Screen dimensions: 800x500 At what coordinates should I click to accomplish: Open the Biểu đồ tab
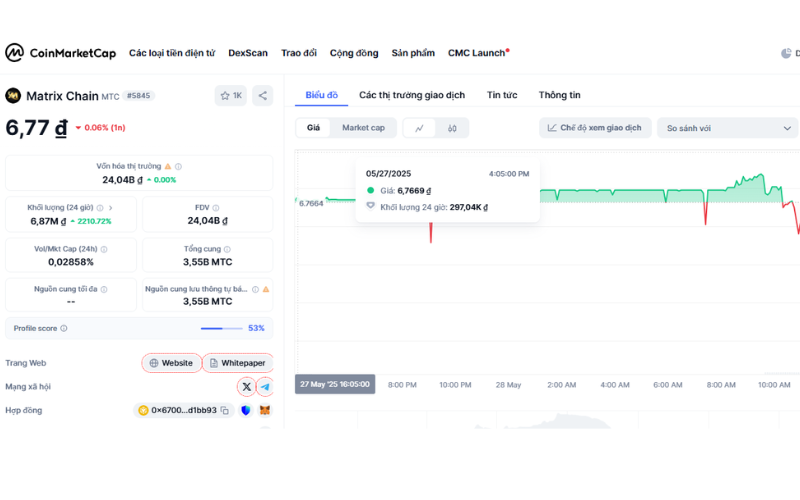coord(321,95)
